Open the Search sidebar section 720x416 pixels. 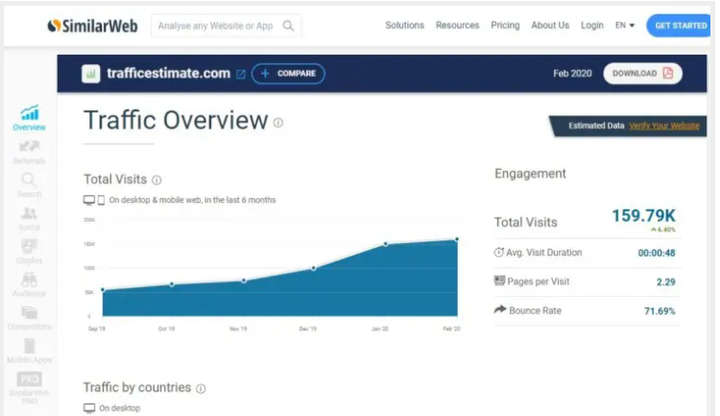click(29, 186)
